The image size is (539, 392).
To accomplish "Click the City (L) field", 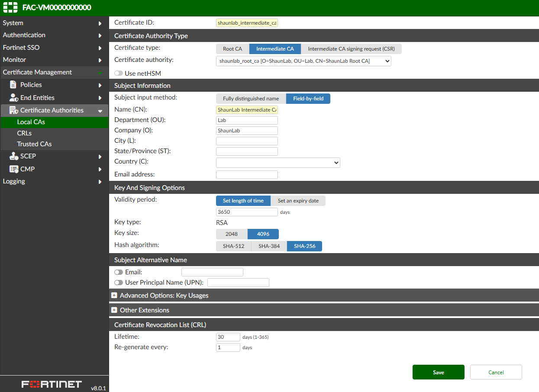I will point(247,141).
